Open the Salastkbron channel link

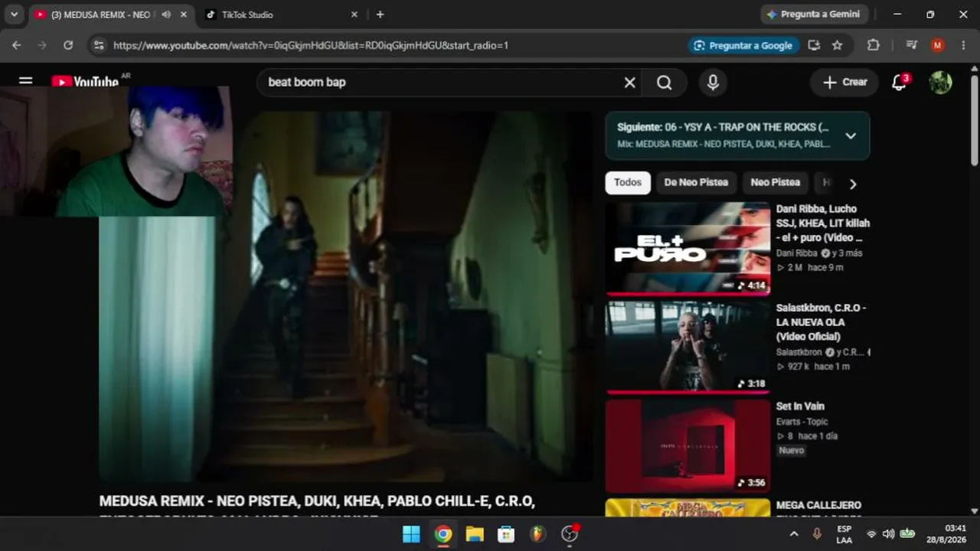[x=799, y=352]
